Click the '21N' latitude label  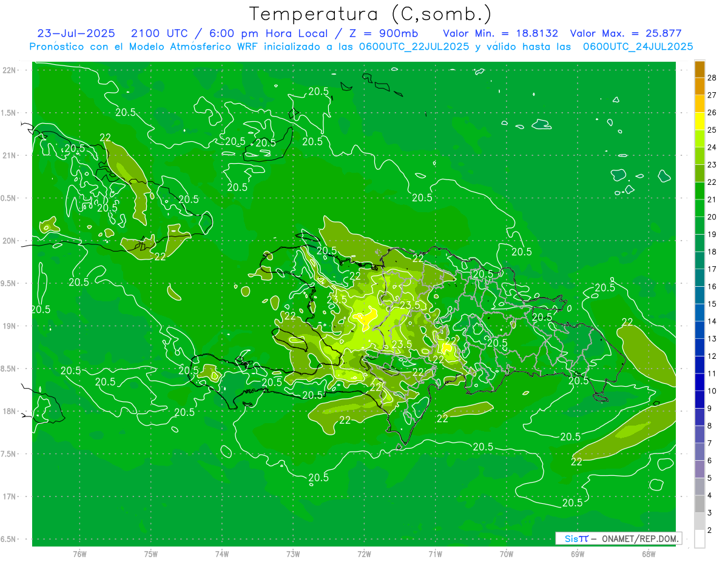pos(10,155)
